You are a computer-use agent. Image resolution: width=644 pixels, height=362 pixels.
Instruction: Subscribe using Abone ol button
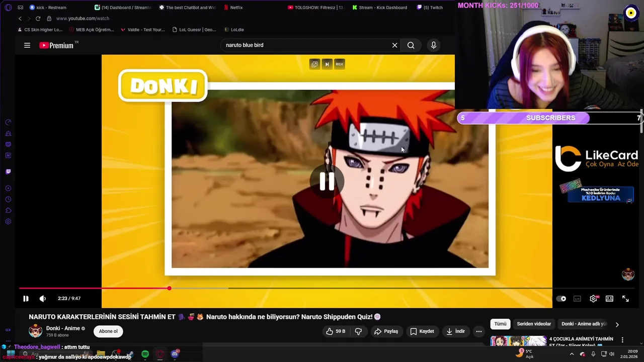[x=108, y=331]
